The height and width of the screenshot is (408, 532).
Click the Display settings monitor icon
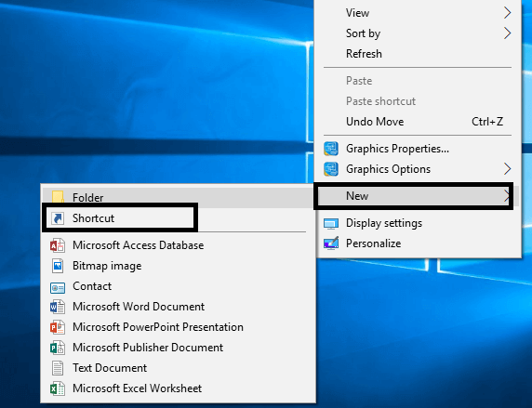(x=331, y=223)
